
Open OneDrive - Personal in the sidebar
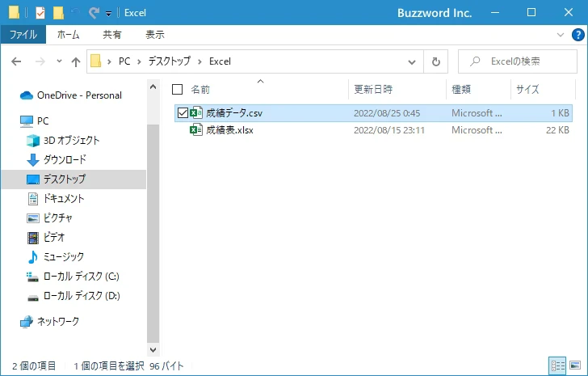[79, 95]
